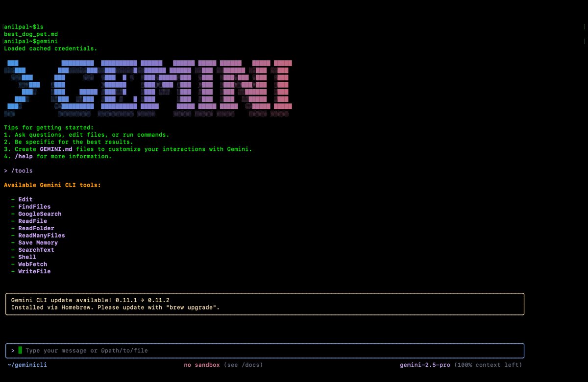The height and width of the screenshot is (382, 588).
Task: Click the ReadFolder tool entry
Action: coord(36,228)
